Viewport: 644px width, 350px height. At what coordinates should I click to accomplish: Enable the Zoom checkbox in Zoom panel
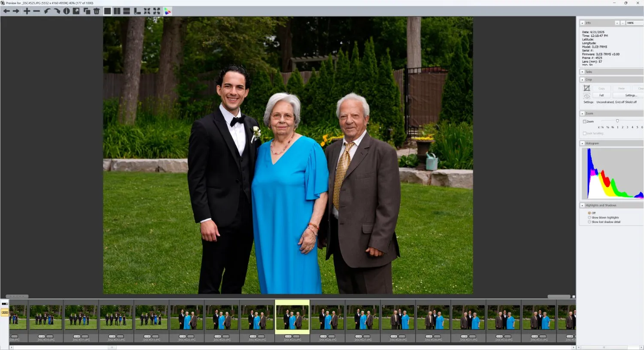click(585, 121)
